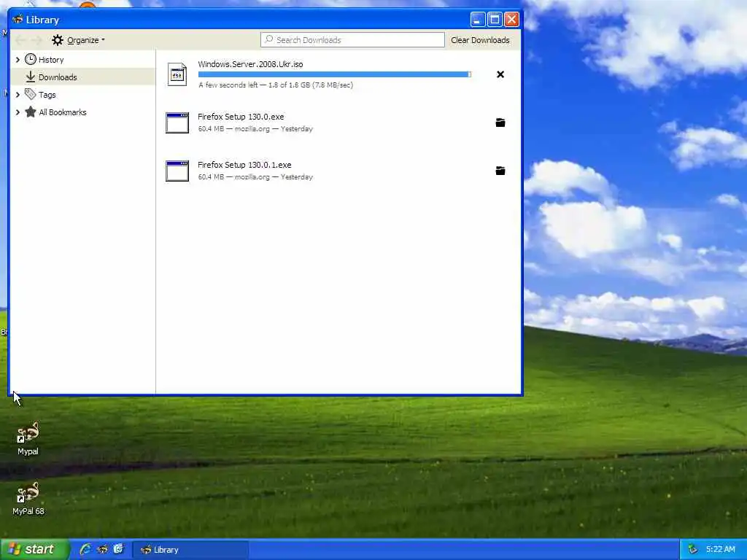
Task: Expand the All Bookmarks tree node
Action: tap(18, 112)
